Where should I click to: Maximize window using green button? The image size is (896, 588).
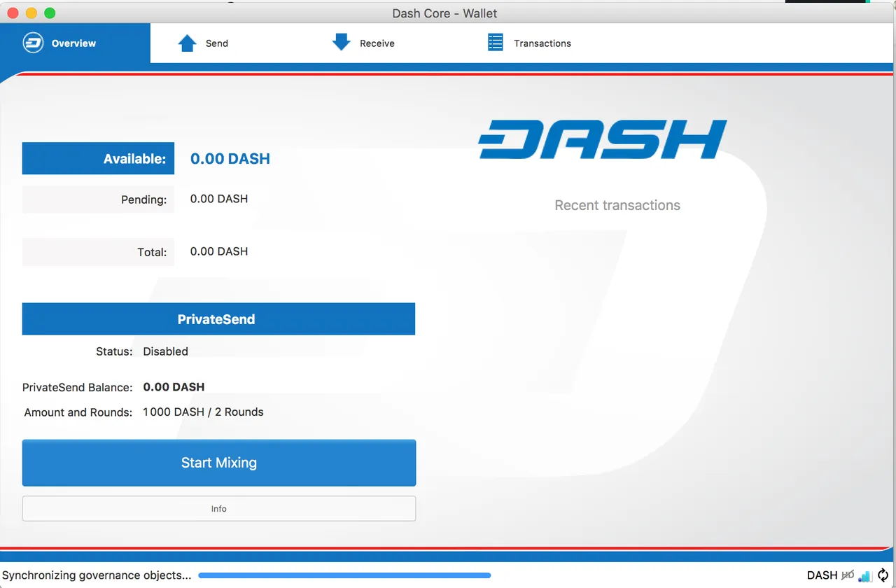[50, 13]
